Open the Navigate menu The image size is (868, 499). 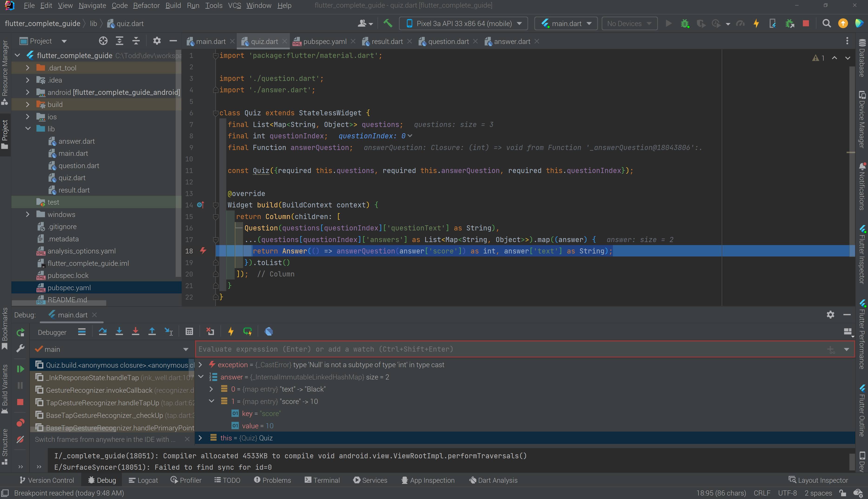(92, 6)
